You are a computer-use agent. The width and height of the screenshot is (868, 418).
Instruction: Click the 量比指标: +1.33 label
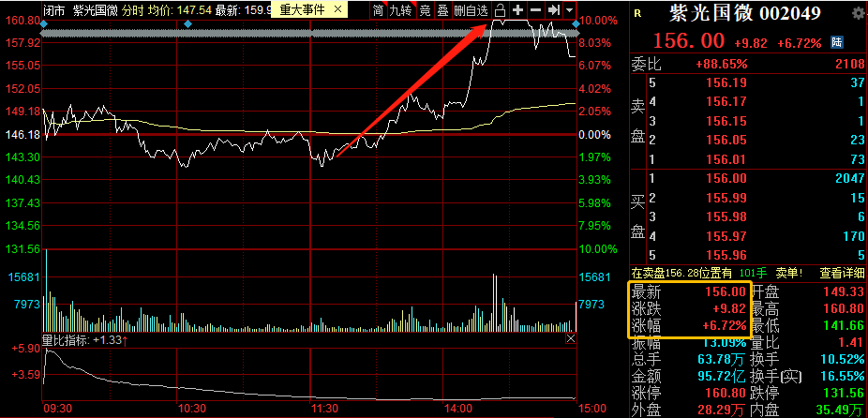point(85,340)
